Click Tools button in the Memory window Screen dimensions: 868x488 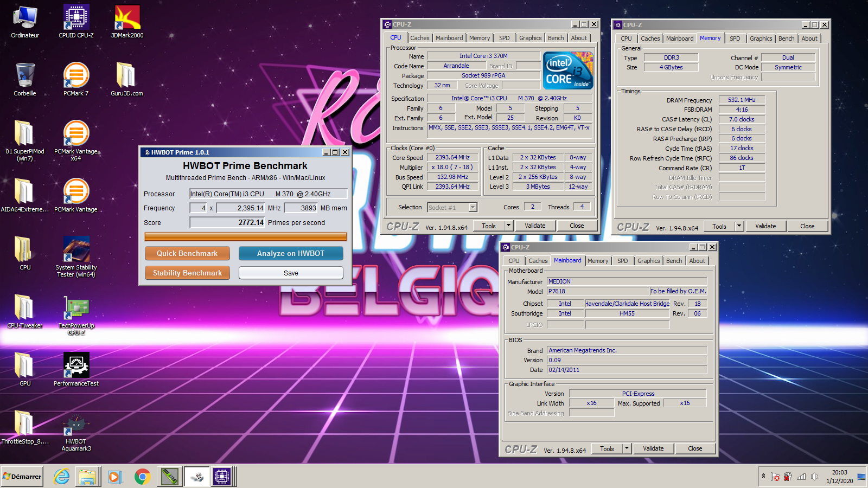(x=719, y=226)
